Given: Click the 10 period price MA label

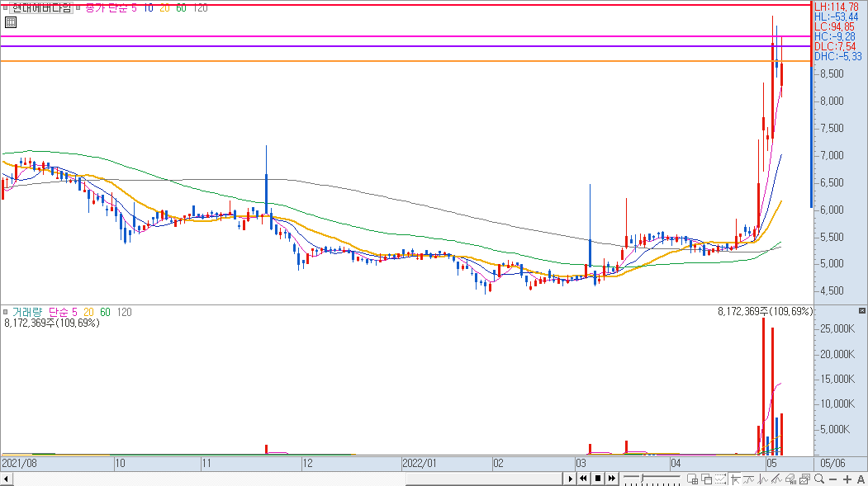Looking at the screenshot, I should 149,7.
